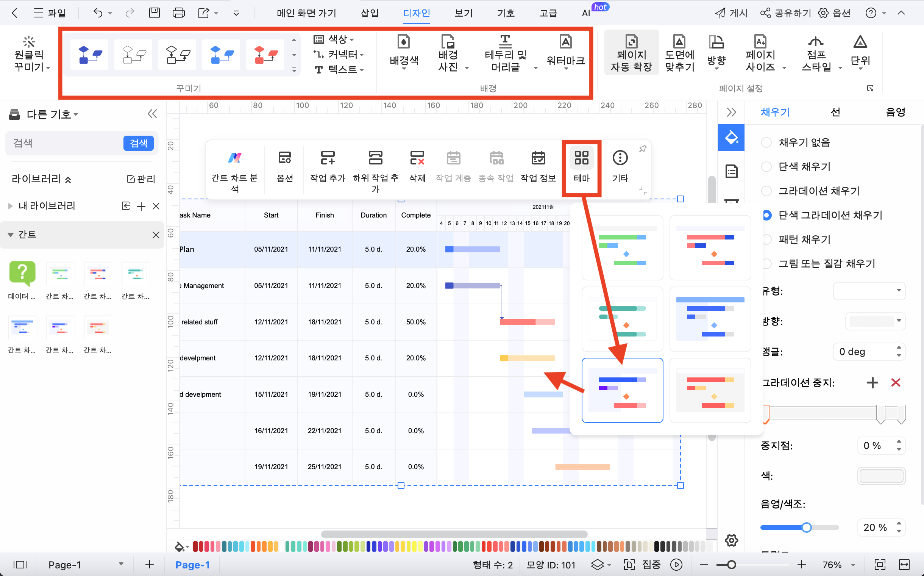
Task: Open the 원클릭 꾸미기 one-click beautify tool
Action: coord(29,54)
